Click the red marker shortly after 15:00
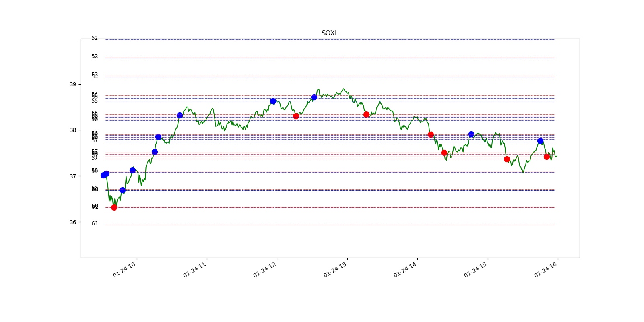644x322 pixels. [x=507, y=159]
